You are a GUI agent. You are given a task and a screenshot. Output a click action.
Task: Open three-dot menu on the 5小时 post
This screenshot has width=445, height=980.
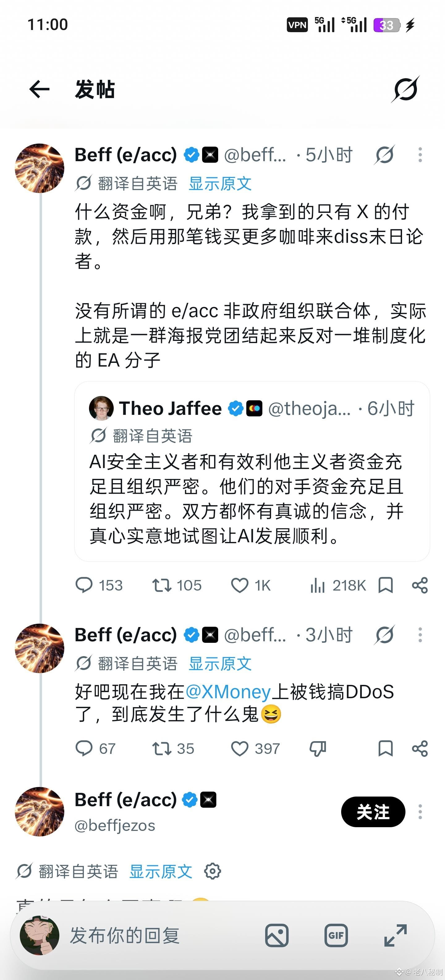pyautogui.click(x=420, y=155)
